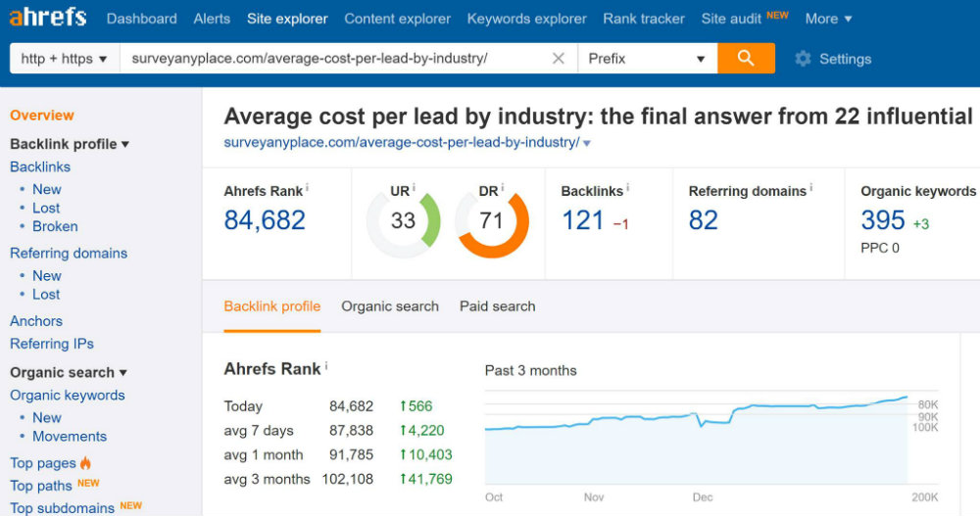Open the Prefix mode dropdown
This screenshot has height=516, width=980.
click(x=648, y=58)
